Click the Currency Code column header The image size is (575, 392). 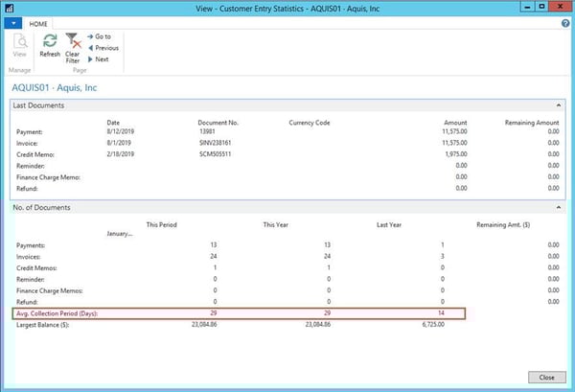(310, 123)
